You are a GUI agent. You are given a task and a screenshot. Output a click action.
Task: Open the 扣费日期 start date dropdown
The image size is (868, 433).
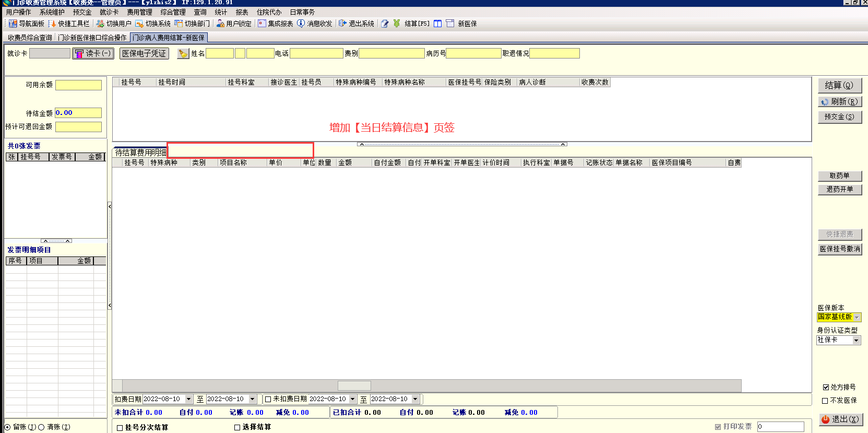[x=189, y=399]
